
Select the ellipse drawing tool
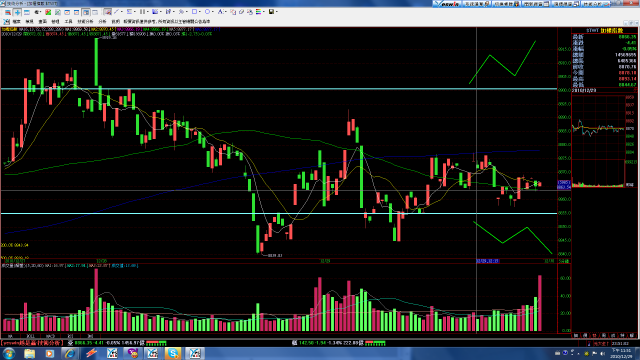pyautogui.click(x=207, y=12)
